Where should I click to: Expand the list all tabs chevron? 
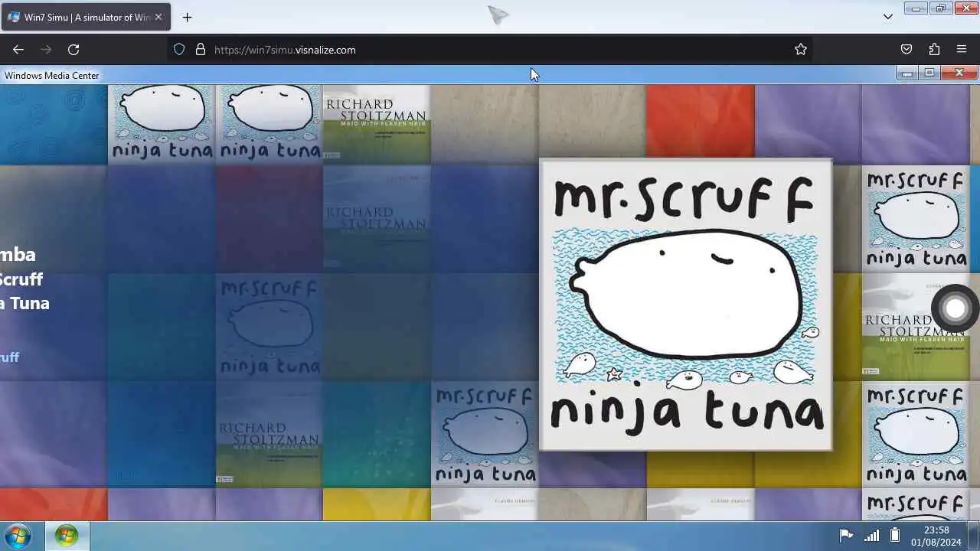coord(888,17)
